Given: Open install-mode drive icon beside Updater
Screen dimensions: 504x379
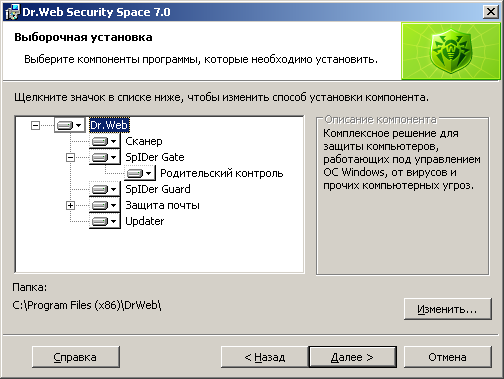Looking at the screenshot, I should 104,221.
